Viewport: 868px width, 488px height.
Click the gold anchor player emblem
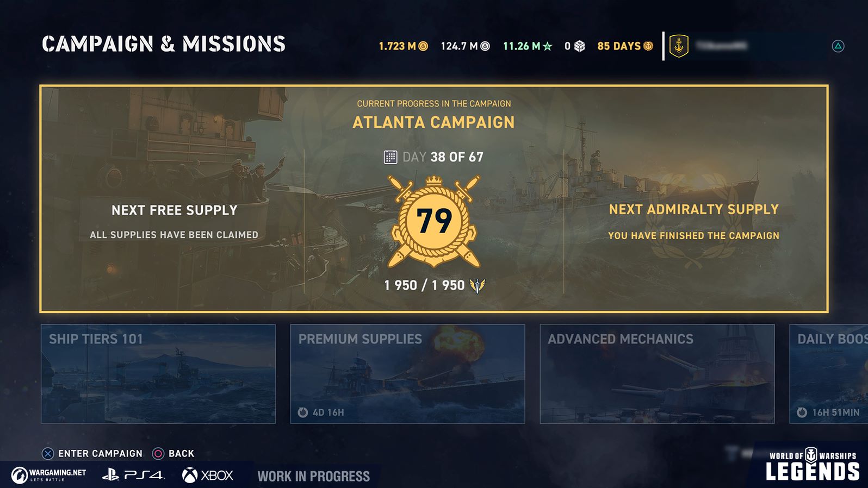coord(679,46)
